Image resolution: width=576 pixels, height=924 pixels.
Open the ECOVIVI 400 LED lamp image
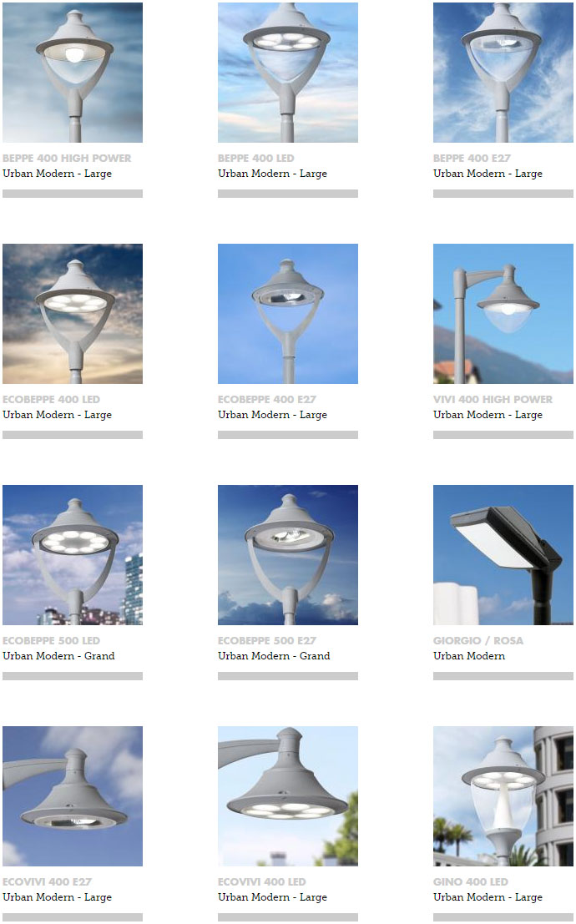[x=288, y=796]
